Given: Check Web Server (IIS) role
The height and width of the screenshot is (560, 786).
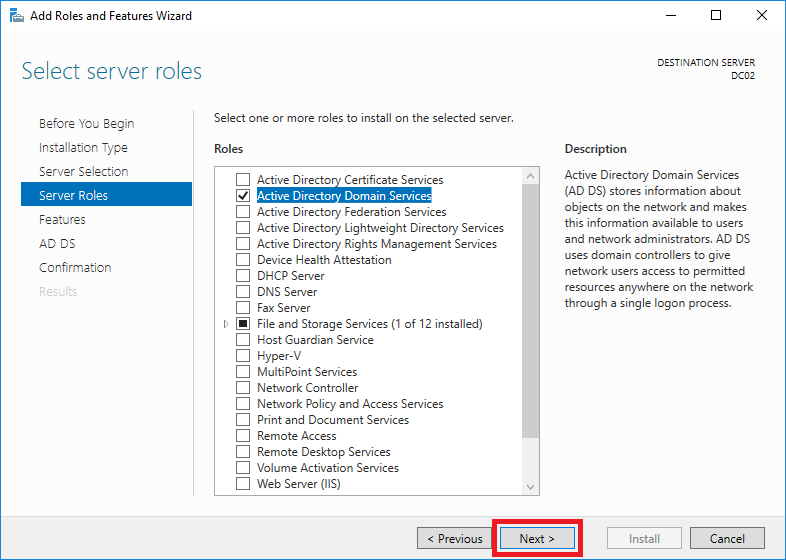Looking at the screenshot, I should click(x=243, y=484).
